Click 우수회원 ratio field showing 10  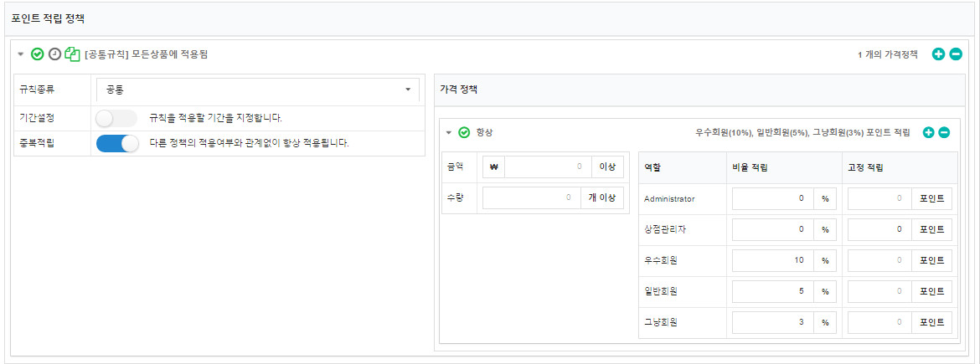click(773, 260)
